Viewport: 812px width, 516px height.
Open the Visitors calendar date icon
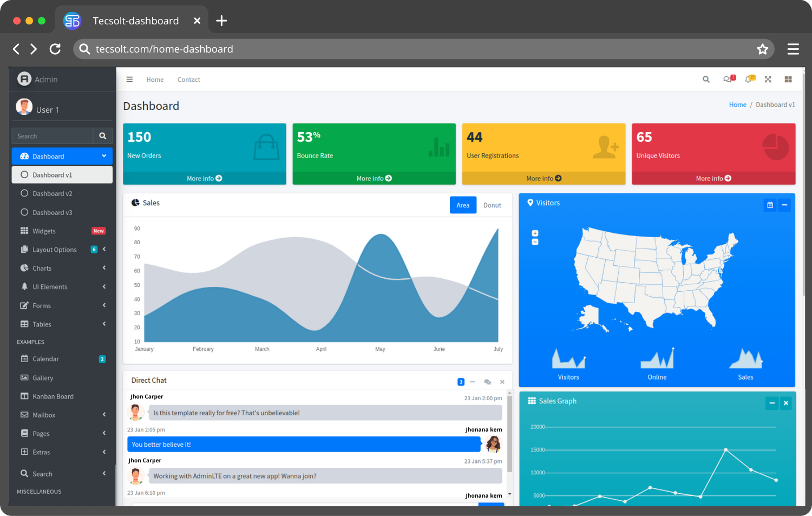770,205
